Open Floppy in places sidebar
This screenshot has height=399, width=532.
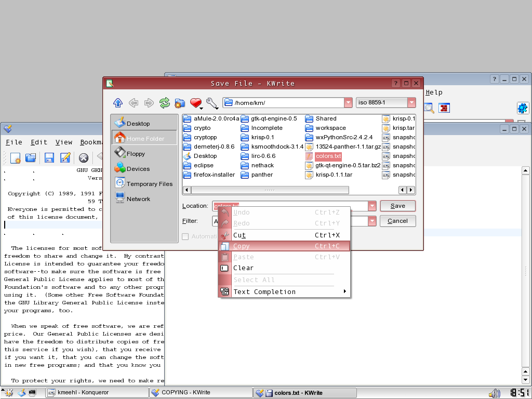pyautogui.click(x=144, y=154)
